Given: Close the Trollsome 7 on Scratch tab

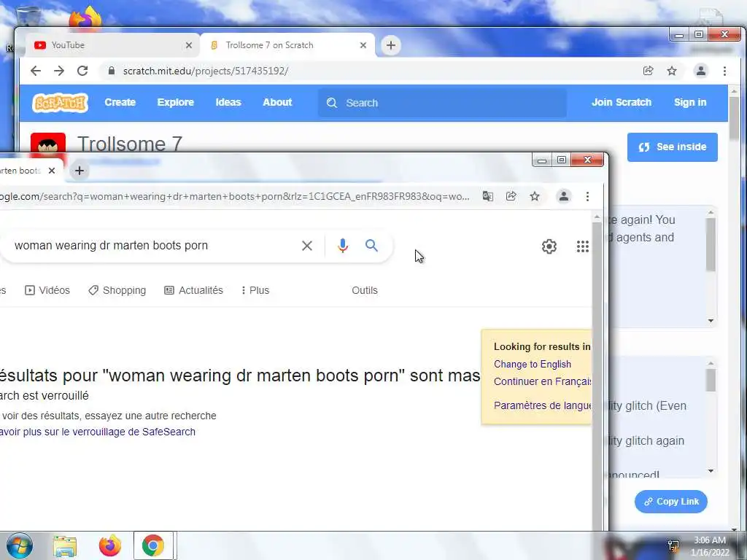Looking at the screenshot, I should point(363,45).
